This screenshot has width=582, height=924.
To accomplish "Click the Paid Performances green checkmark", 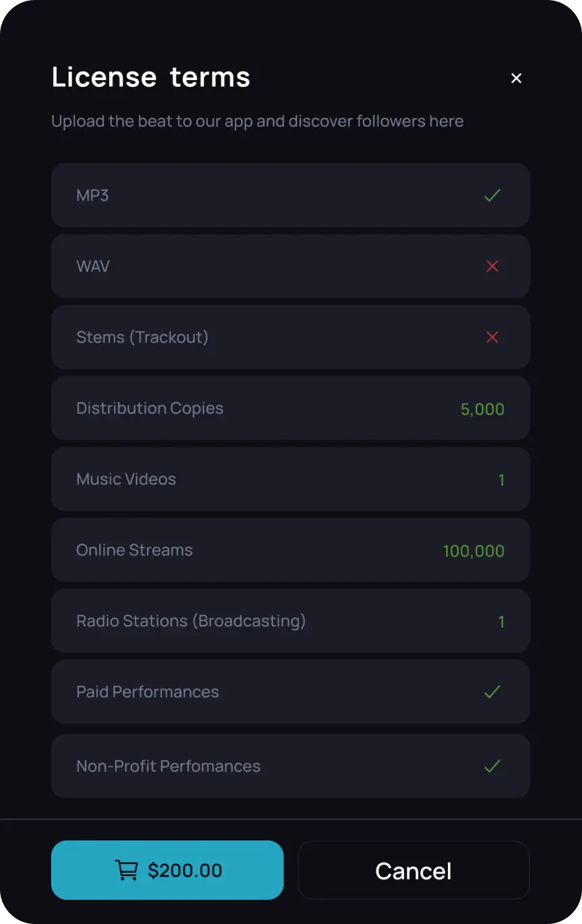I will 492,692.
